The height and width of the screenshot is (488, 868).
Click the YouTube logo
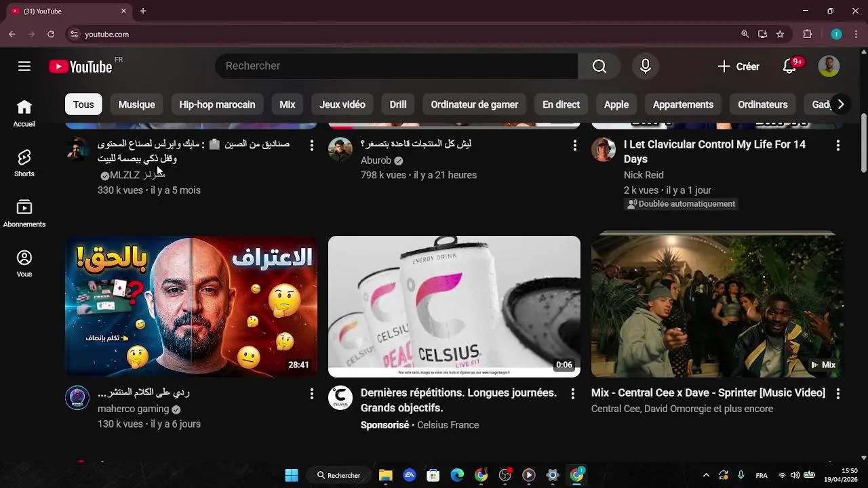81,66
